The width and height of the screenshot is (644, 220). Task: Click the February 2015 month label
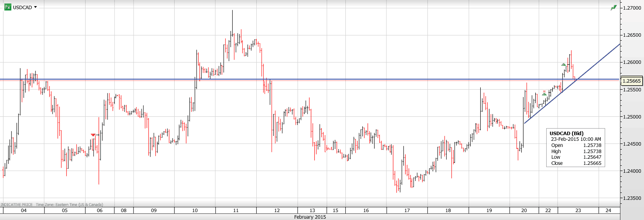point(310,217)
